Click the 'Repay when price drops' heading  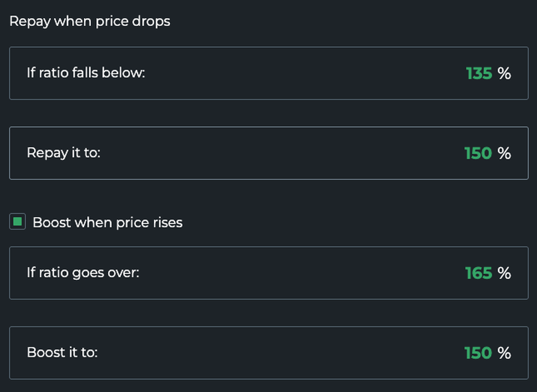click(x=90, y=21)
